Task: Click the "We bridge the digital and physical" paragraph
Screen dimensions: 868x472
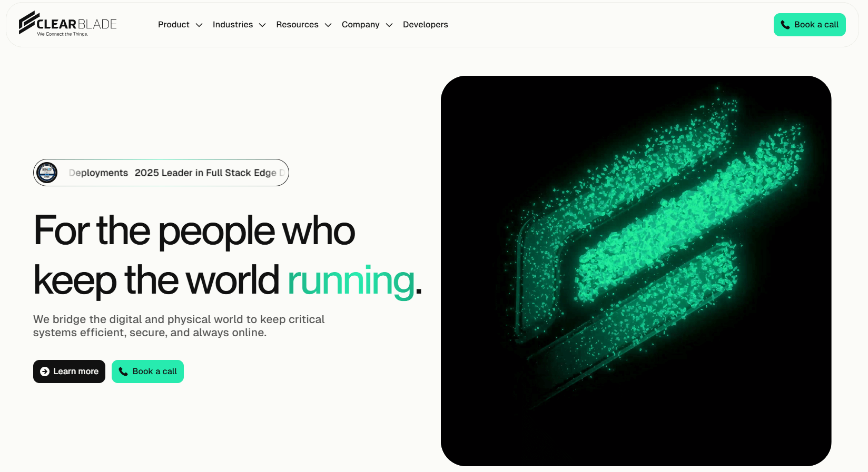Action: 179,326
